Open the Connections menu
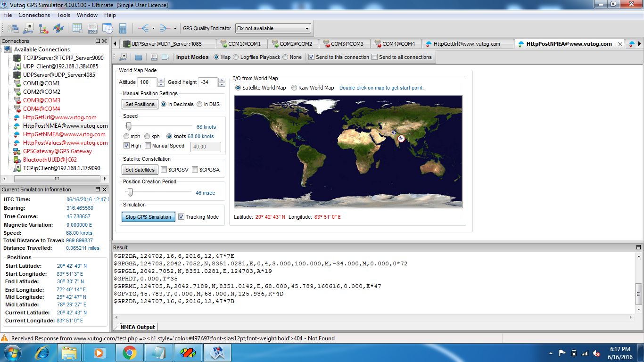644x362 pixels. (x=34, y=15)
